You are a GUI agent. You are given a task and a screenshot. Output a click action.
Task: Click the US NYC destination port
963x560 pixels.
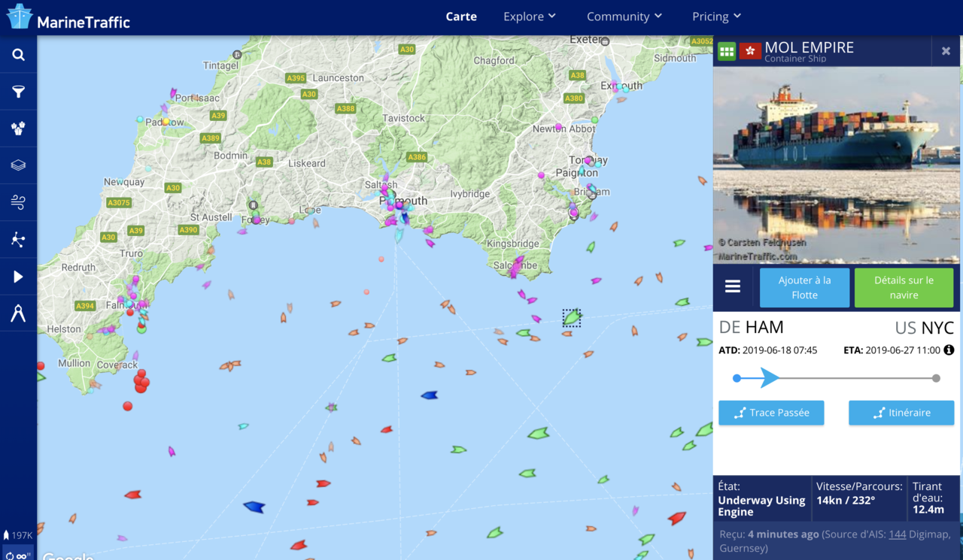click(x=924, y=328)
